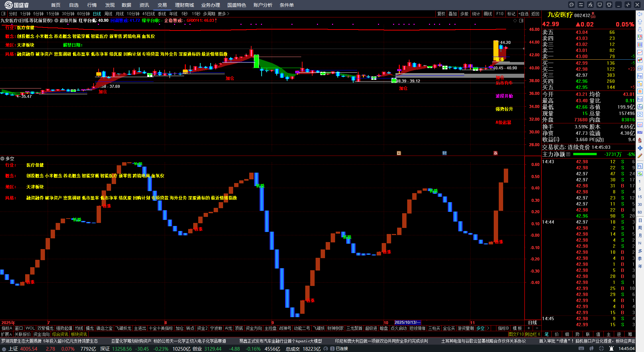Open the 指标A indicator menu

tap(7, 328)
